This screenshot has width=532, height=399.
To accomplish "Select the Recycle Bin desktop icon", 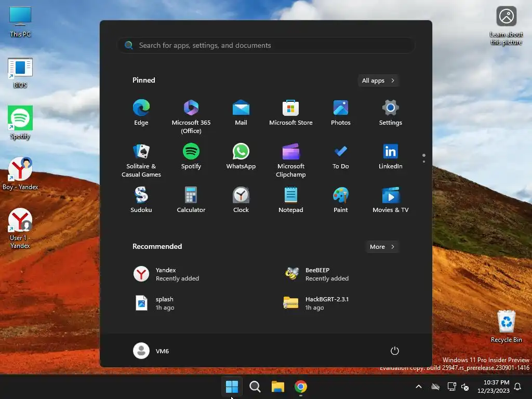I will [x=507, y=326].
